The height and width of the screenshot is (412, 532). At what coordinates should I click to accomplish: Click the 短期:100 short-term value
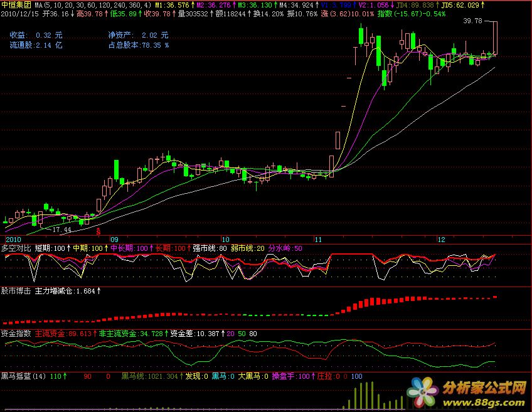coord(53,248)
